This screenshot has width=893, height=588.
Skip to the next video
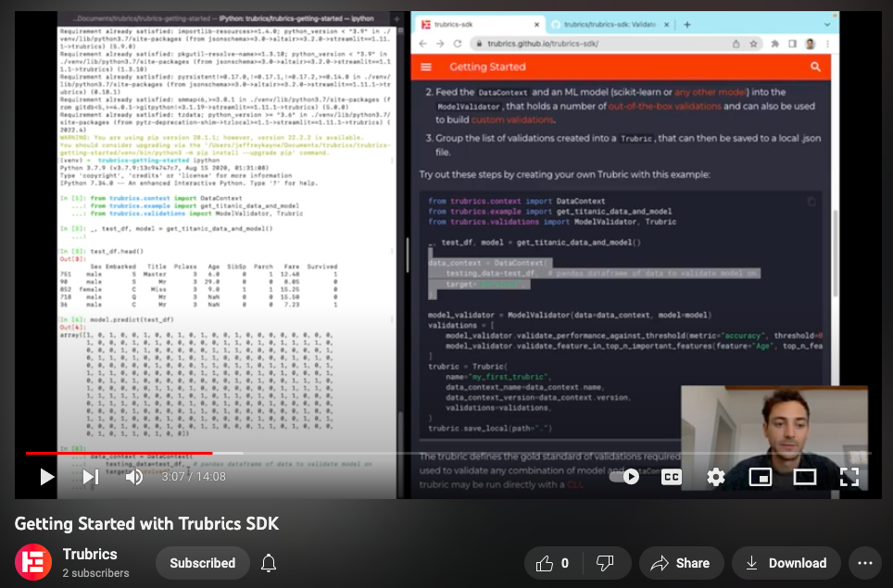tap(91, 477)
